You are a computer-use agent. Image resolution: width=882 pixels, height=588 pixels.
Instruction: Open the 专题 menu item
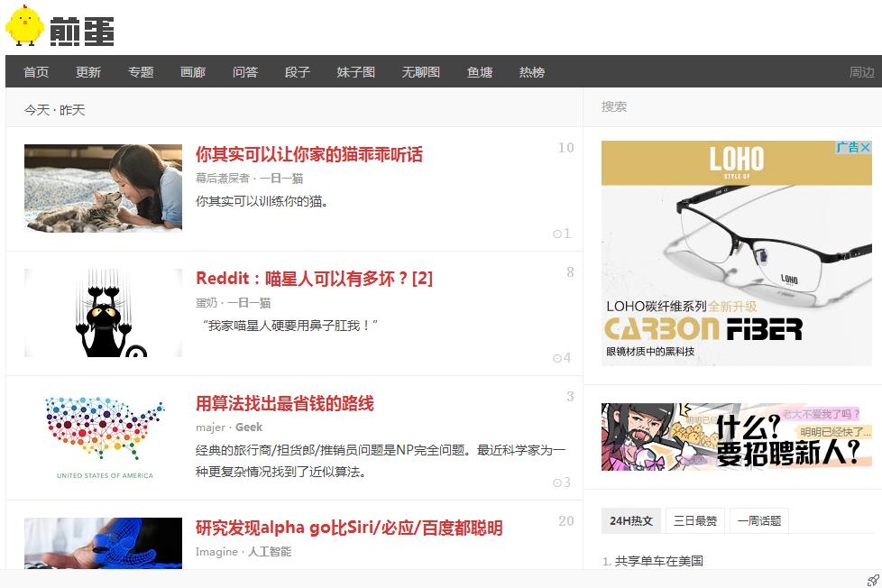(141, 72)
